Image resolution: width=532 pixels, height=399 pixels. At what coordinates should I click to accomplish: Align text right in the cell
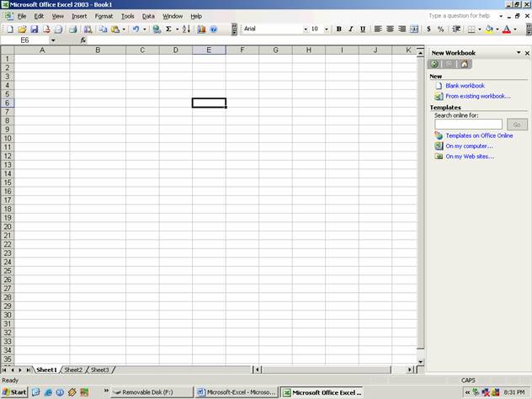coord(402,29)
